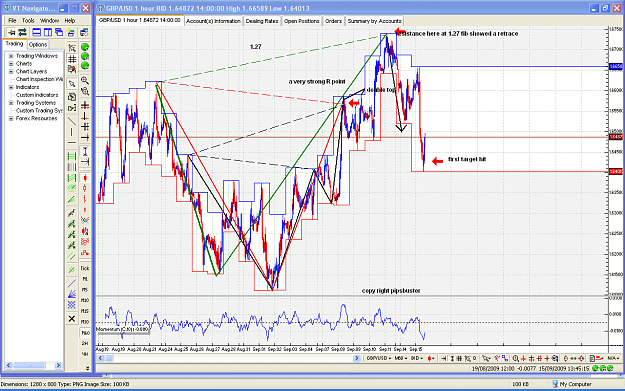Expand the Indicators tree node

(11, 87)
